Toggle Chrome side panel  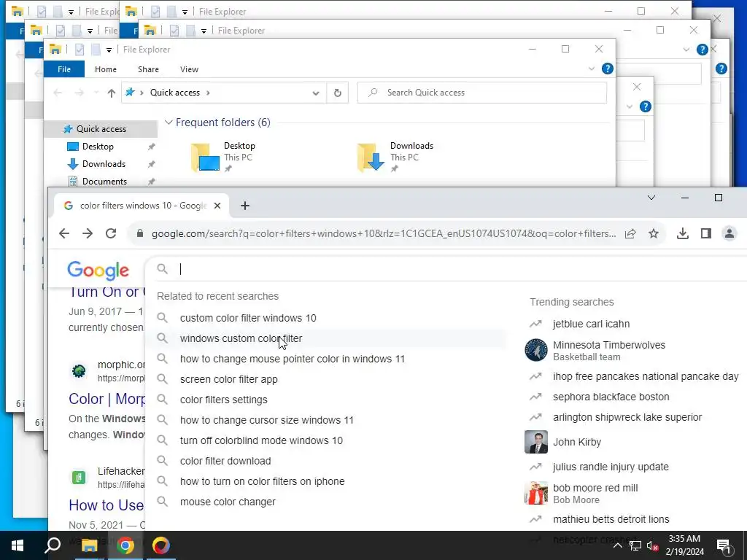point(706,233)
